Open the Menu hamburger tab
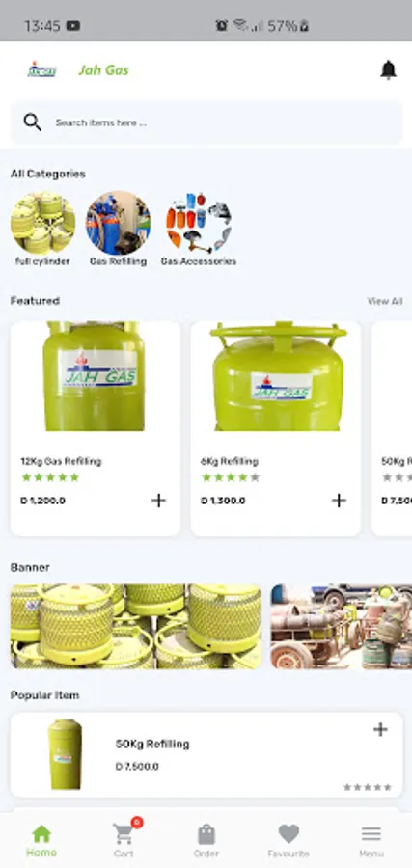The height and width of the screenshot is (868, 412). pyautogui.click(x=371, y=840)
